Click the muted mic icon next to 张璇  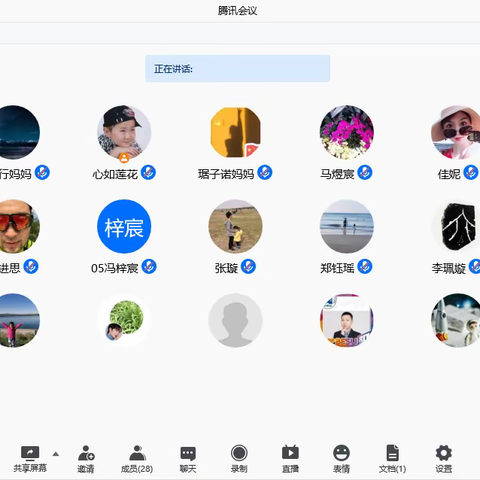pos(248,267)
